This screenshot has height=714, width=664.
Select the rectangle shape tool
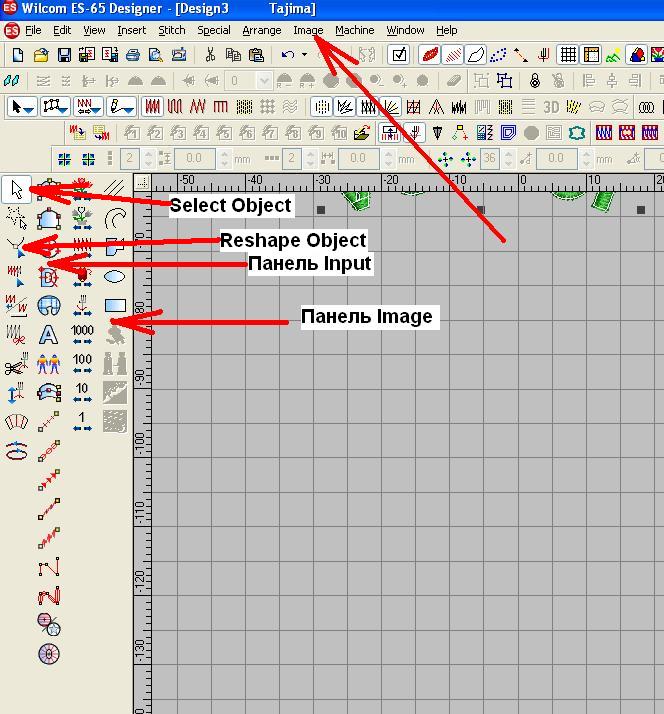(x=114, y=305)
